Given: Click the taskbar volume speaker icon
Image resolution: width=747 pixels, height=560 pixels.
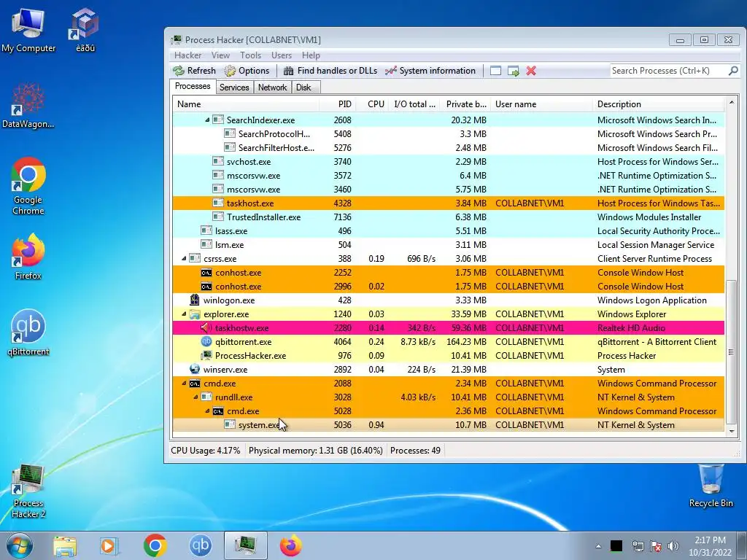Looking at the screenshot, I should pos(673,546).
